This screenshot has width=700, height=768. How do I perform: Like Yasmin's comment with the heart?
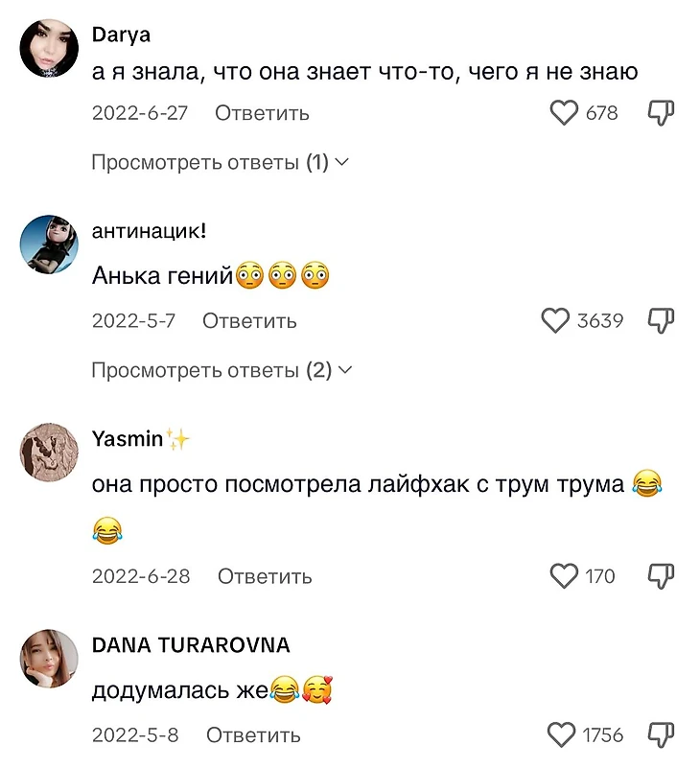564,576
